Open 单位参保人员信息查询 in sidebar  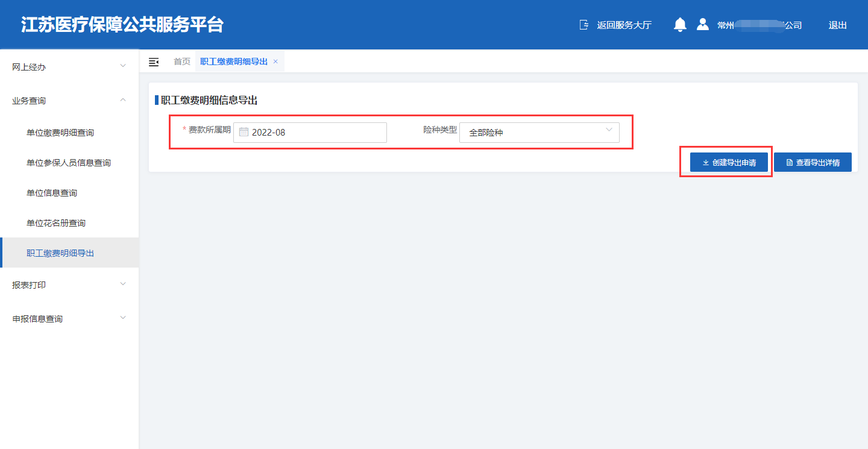[69, 163]
